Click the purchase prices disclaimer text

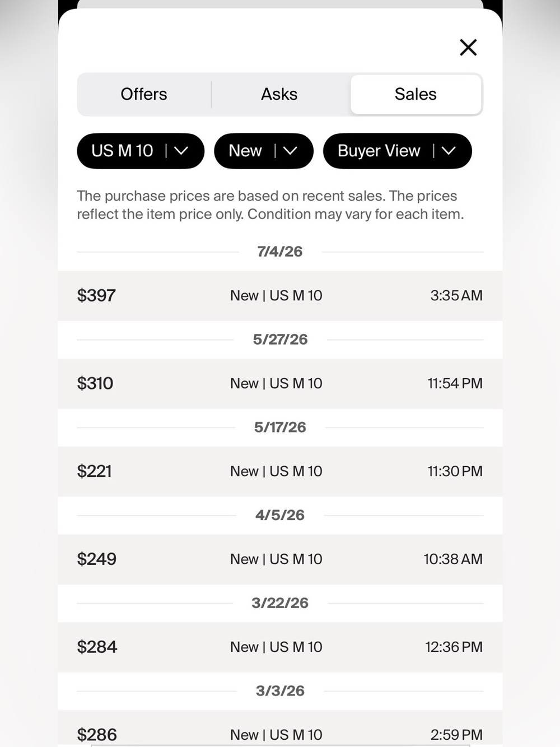[x=270, y=205]
